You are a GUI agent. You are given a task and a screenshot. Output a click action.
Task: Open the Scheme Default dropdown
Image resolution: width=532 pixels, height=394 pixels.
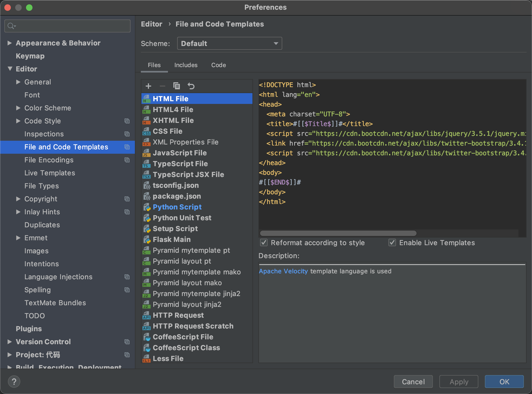coord(229,43)
